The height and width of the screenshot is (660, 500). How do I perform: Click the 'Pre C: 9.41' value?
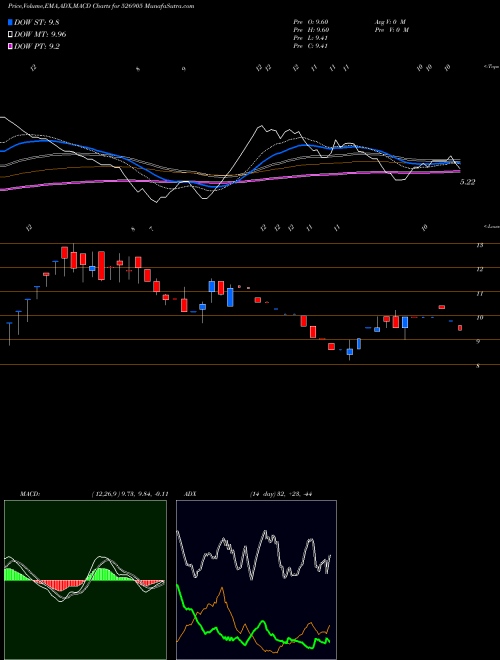tap(311, 46)
